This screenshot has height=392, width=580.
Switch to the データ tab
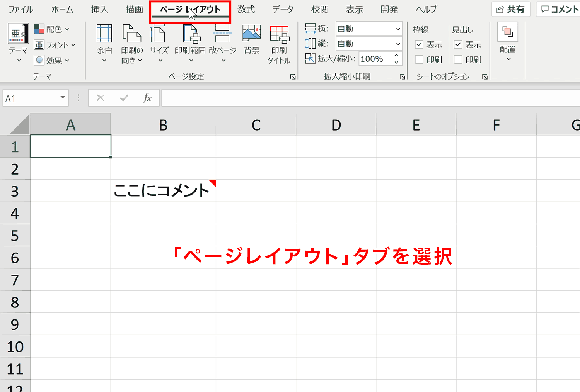(x=283, y=9)
